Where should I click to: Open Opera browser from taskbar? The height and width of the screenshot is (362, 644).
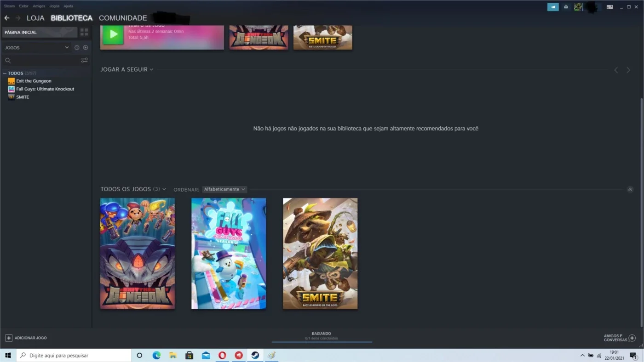(222, 355)
